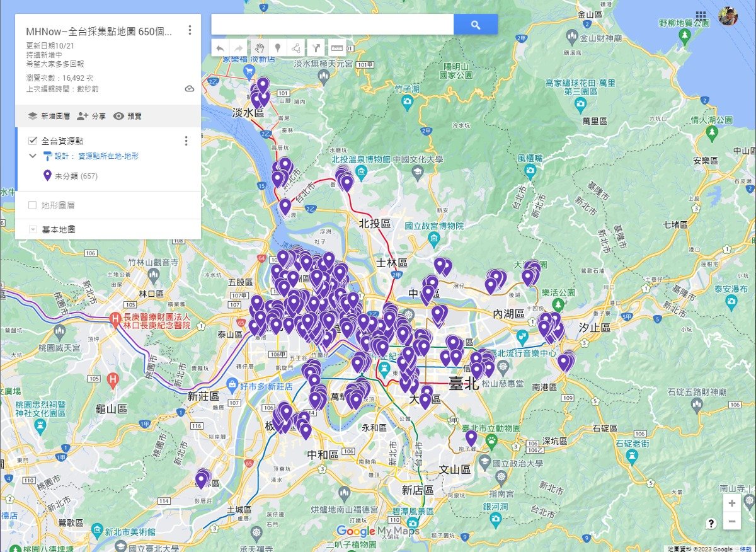Screen dimensions: 756x552
Task: Click 分享 share button
Action: pyautogui.click(x=91, y=116)
